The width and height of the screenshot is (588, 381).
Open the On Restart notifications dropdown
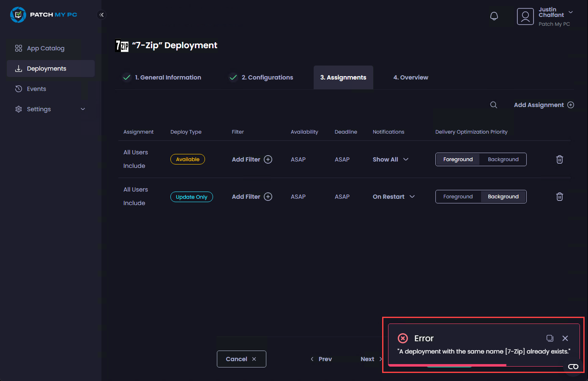point(394,197)
